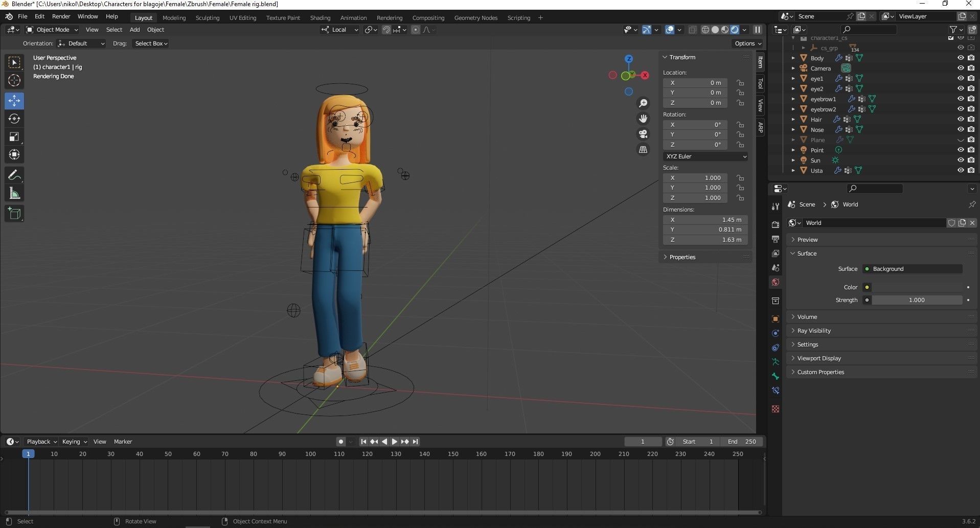Screen dimensions: 980x528
Task: Toggle viewport gizmos display
Action: point(647,30)
